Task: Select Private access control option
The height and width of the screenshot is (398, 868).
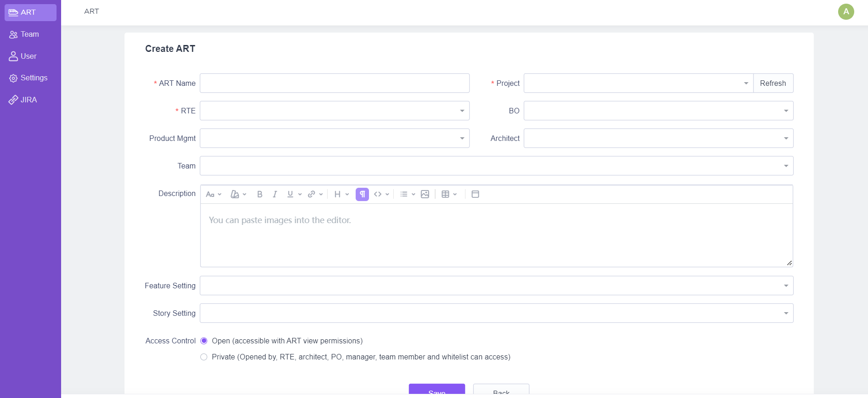Action: [x=204, y=357]
